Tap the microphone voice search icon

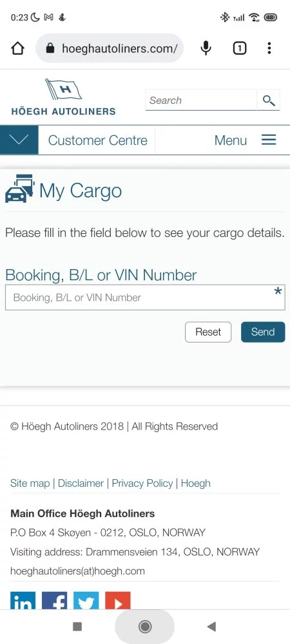tap(206, 48)
